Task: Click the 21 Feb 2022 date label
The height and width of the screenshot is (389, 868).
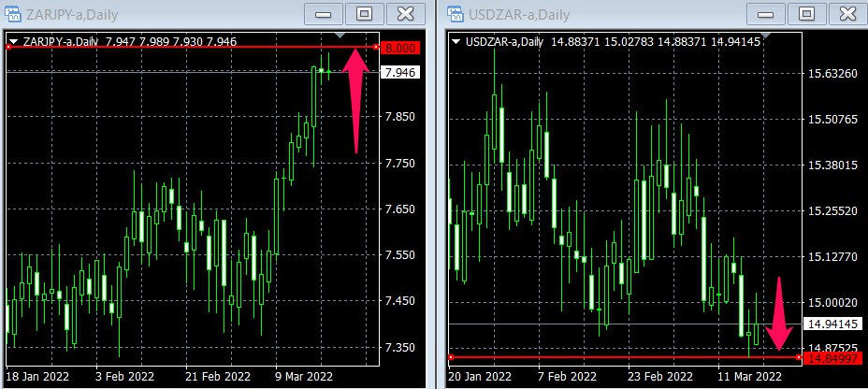Action: (x=216, y=376)
